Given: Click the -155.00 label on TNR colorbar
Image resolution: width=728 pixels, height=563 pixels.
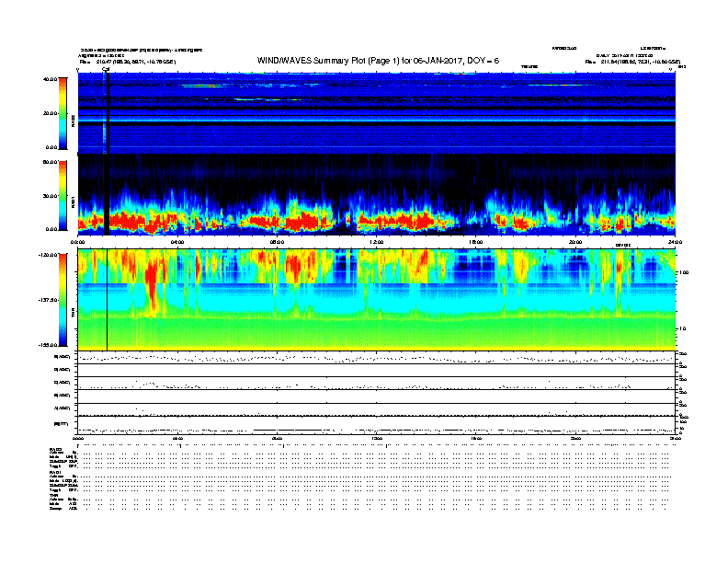Looking at the screenshot, I should (x=48, y=345).
